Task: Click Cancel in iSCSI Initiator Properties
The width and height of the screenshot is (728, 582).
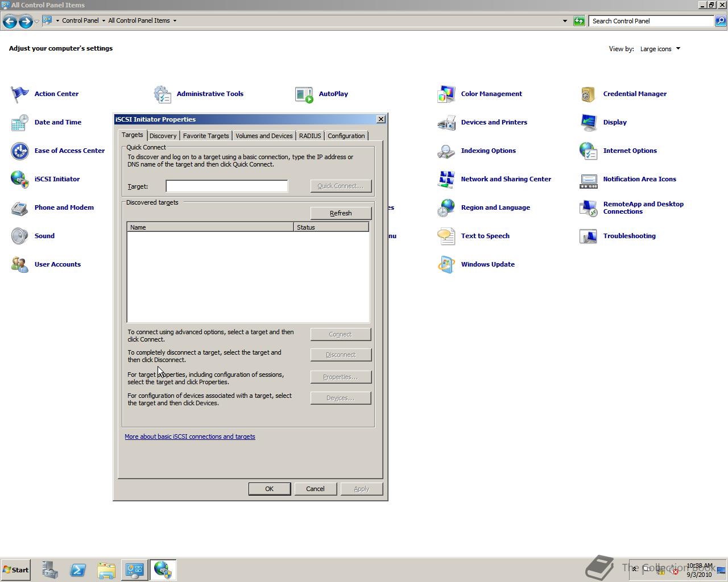Action: [x=315, y=489]
